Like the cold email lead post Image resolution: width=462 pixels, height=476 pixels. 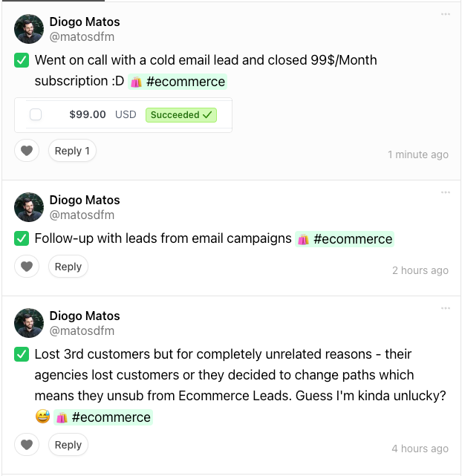point(27,151)
